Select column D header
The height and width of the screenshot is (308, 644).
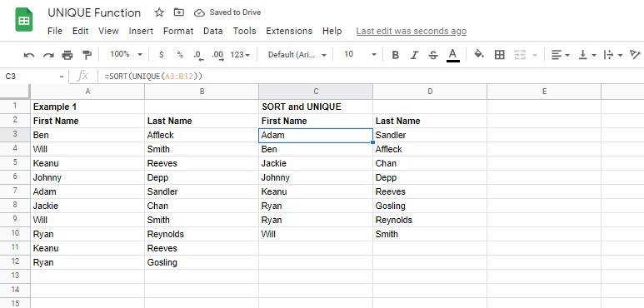[430, 92]
